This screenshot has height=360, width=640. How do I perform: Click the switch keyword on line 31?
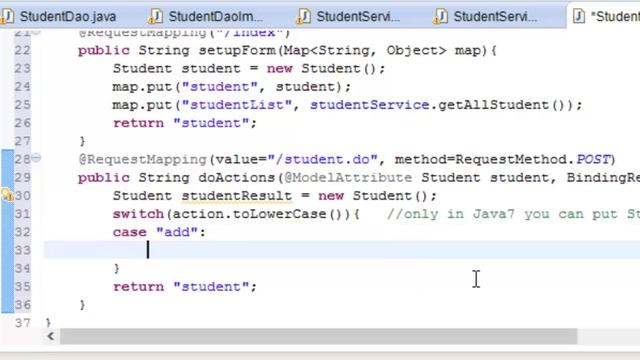tap(138, 214)
